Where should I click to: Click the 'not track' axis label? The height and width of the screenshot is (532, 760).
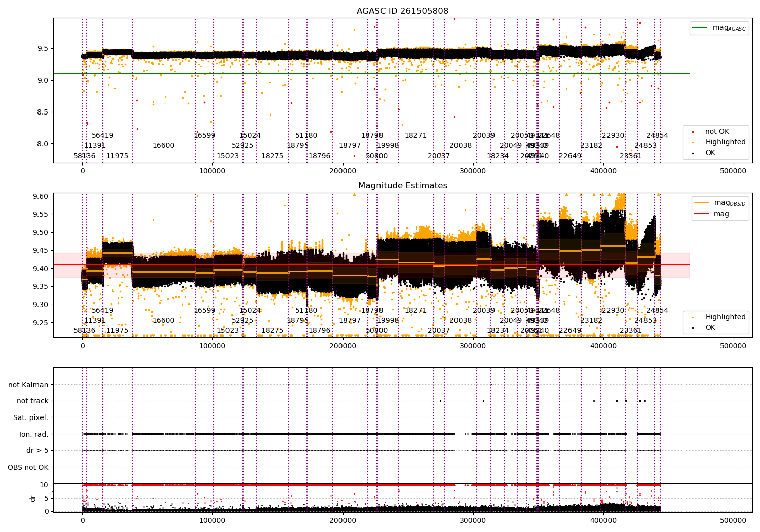(x=32, y=401)
